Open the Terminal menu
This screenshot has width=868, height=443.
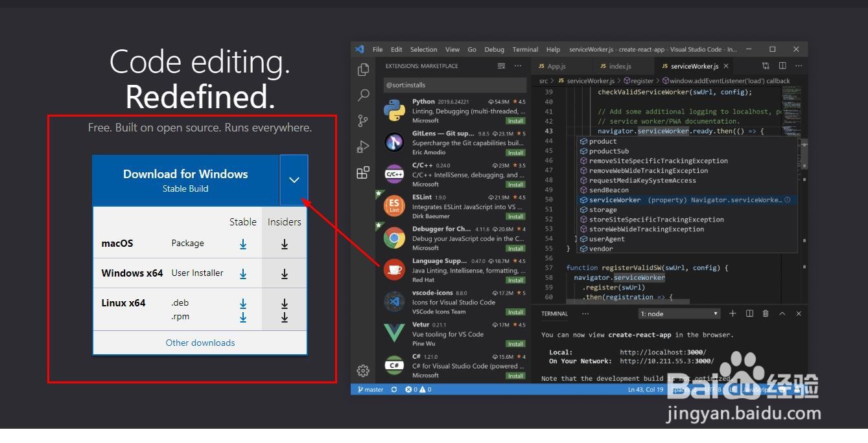(525, 49)
